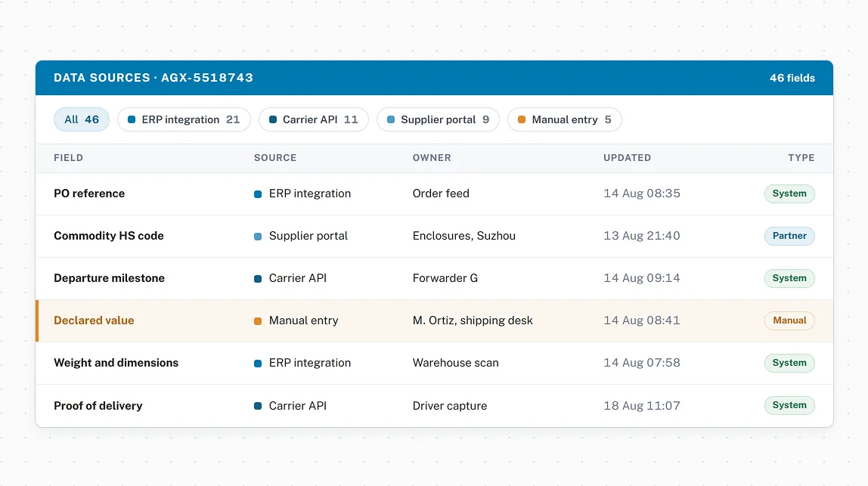Screen dimensions: 868x486
Task: Click the color dot beside PO reference source
Action: tap(258, 194)
